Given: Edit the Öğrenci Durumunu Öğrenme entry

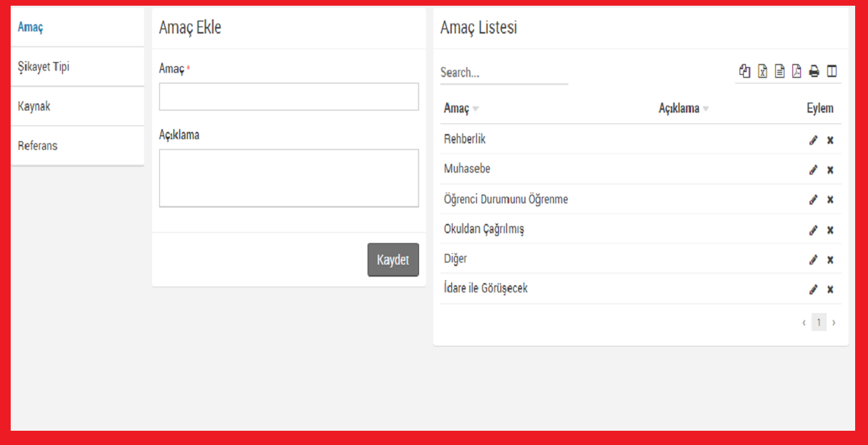Looking at the screenshot, I should point(813,200).
